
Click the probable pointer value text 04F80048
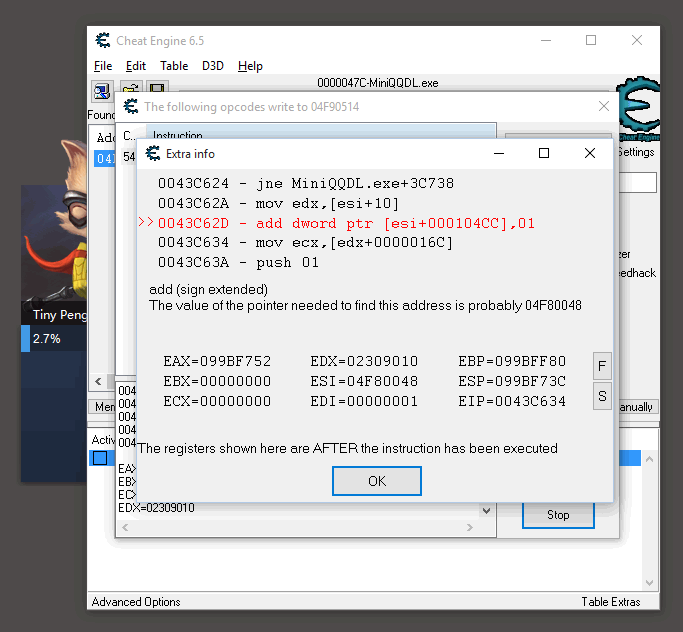[x=553, y=305]
